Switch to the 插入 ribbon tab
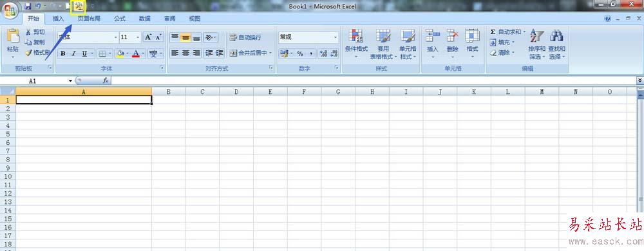The height and width of the screenshot is (251, 644). pos(59,19)
